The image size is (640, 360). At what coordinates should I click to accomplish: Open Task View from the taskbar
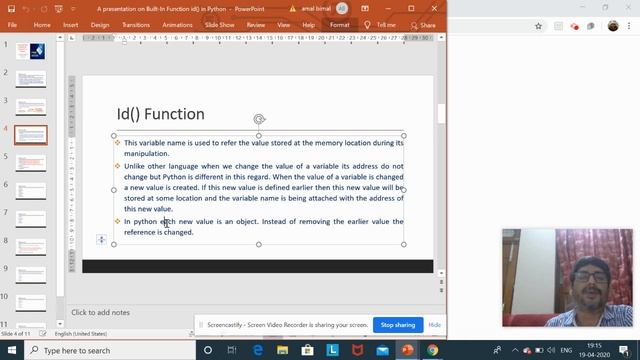[x=232, y=350]
